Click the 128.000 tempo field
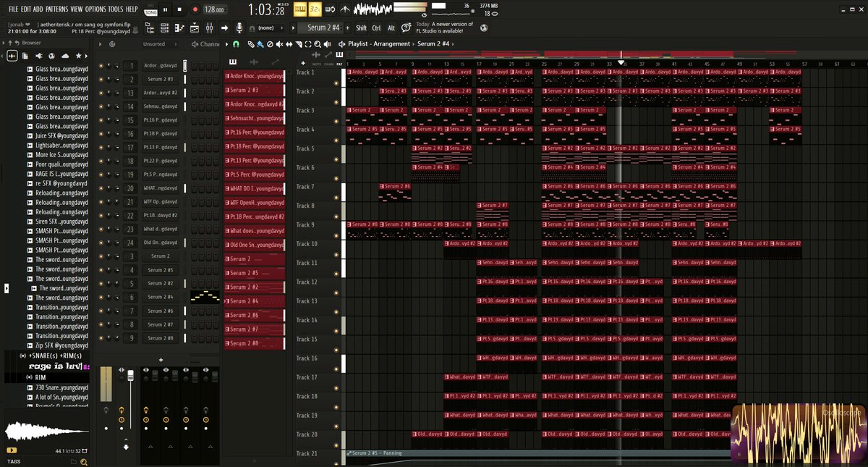 tap(214, 9)
